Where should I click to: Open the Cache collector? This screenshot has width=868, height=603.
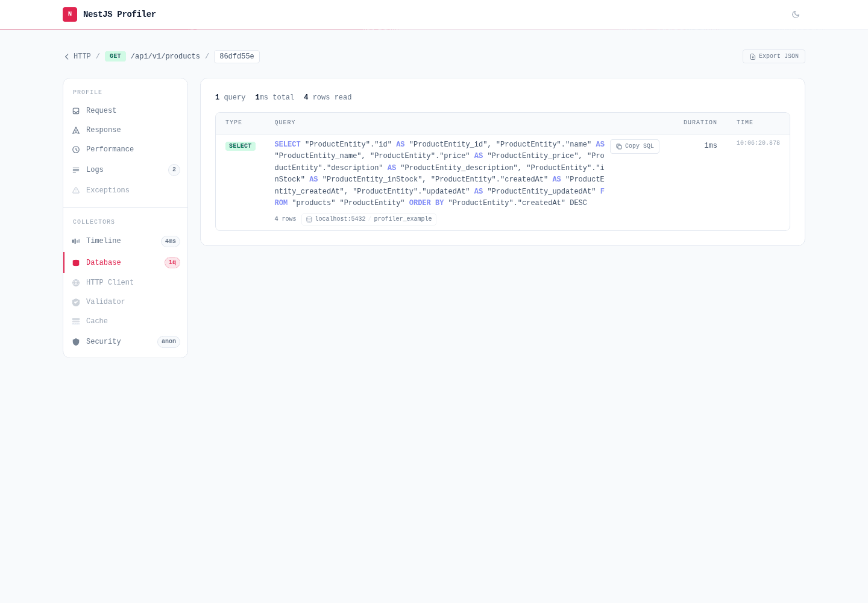coord(125,321)
